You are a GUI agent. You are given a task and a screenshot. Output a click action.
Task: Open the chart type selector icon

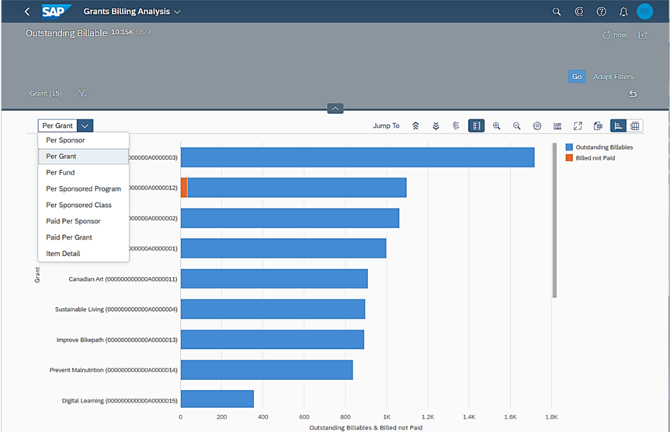click(x=557, y=126)
